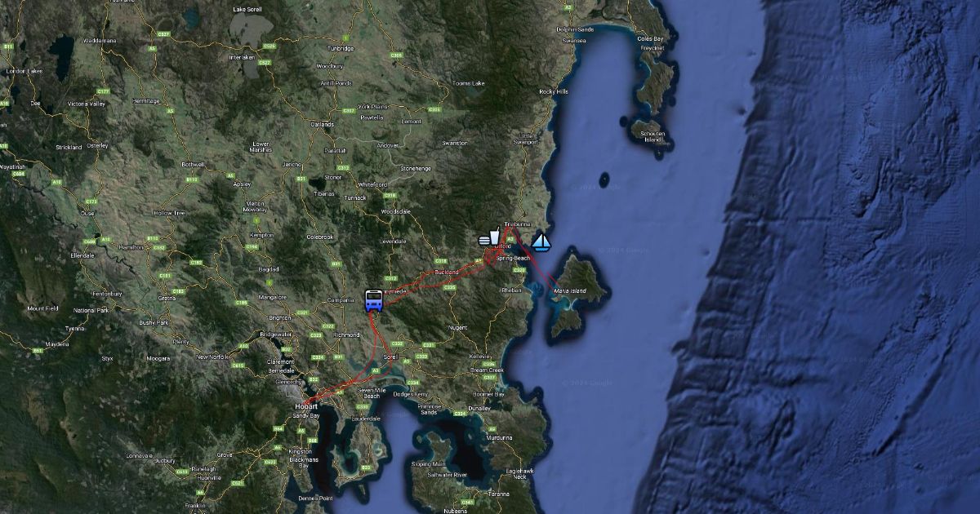Click the Tooms Lake label
The image size is (980, 514).
(x=469, y=83)
